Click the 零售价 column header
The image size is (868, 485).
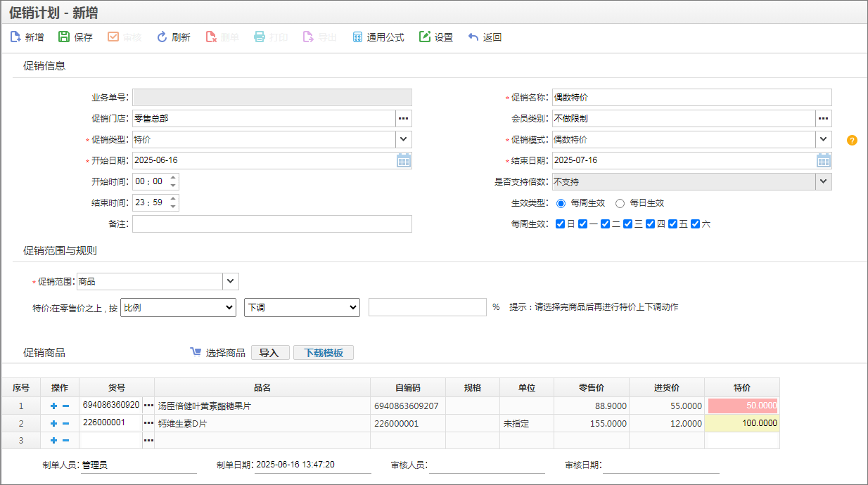click(x=592, y=387)
